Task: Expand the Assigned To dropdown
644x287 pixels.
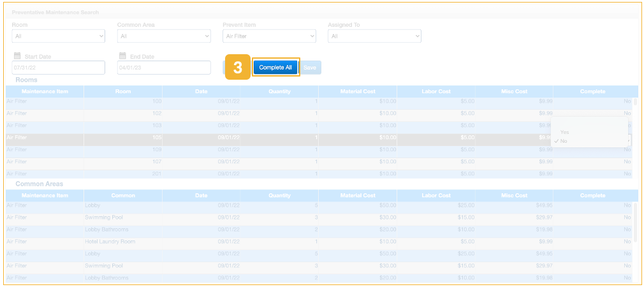Action: coord(374,36)
